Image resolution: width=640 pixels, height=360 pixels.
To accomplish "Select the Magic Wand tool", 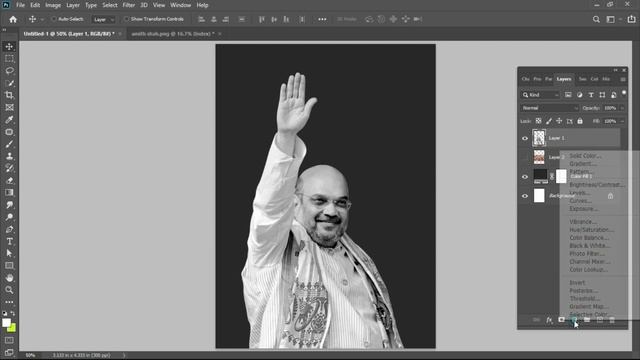I will [x=9, y=83].
